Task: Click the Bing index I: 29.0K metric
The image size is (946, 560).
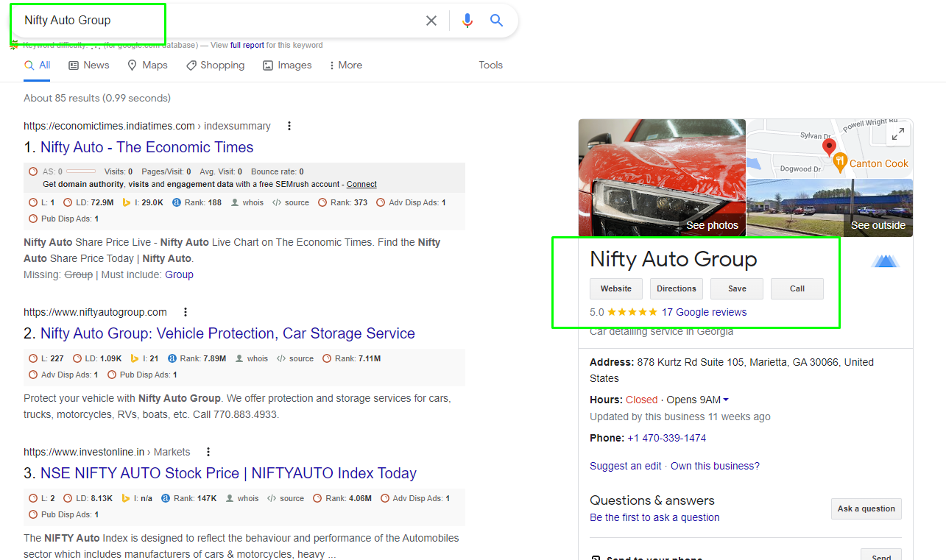Action: tap(142, 202)
